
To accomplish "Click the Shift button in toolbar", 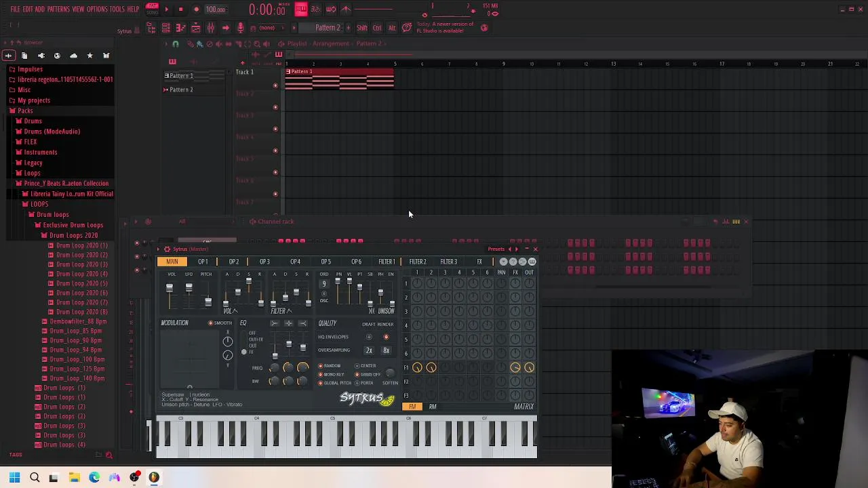I will point(362,28).
